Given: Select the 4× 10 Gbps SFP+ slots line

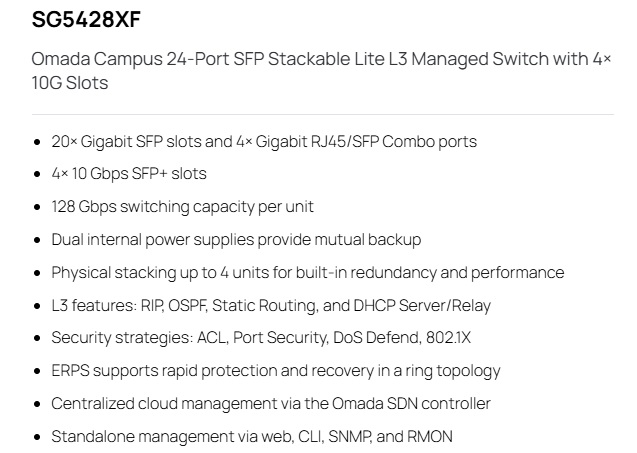Looking at the screenshot, I should (129, 174).
